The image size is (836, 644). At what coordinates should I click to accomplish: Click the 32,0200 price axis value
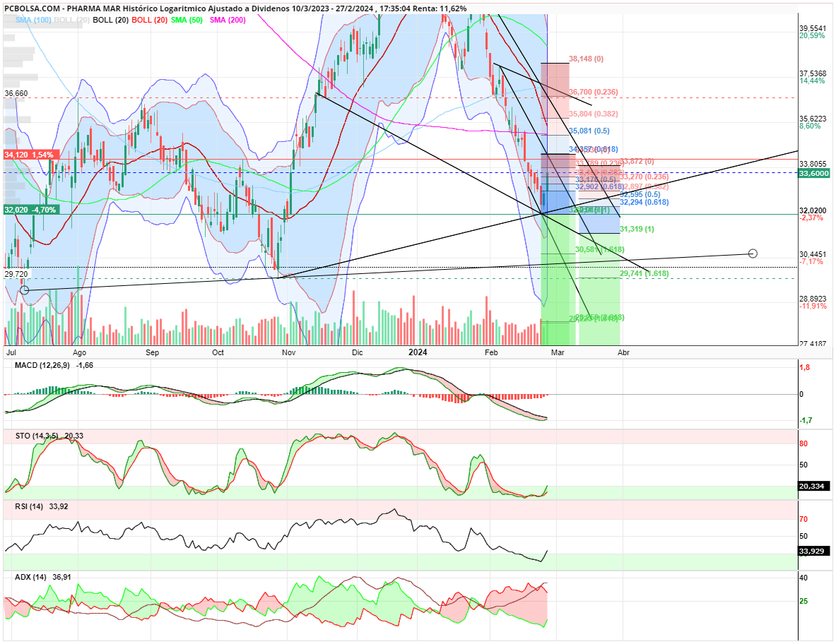click(813, 210)
